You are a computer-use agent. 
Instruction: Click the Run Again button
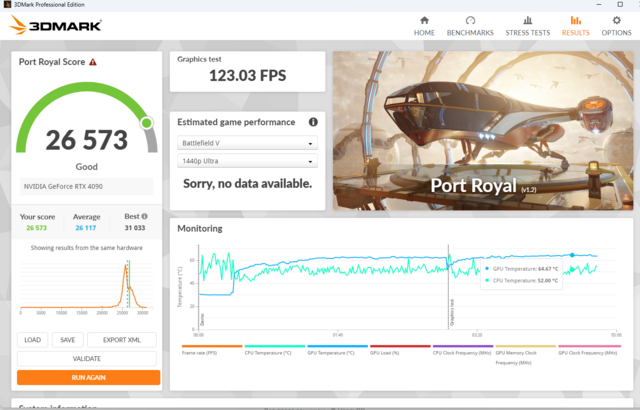[x=88, y=377]
